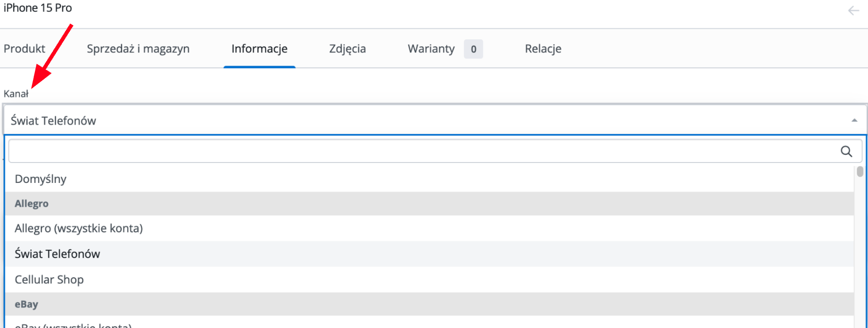Click the dropdown list scrollbar
The height and width of the screenshot is (328, 868).
[860, 171]
